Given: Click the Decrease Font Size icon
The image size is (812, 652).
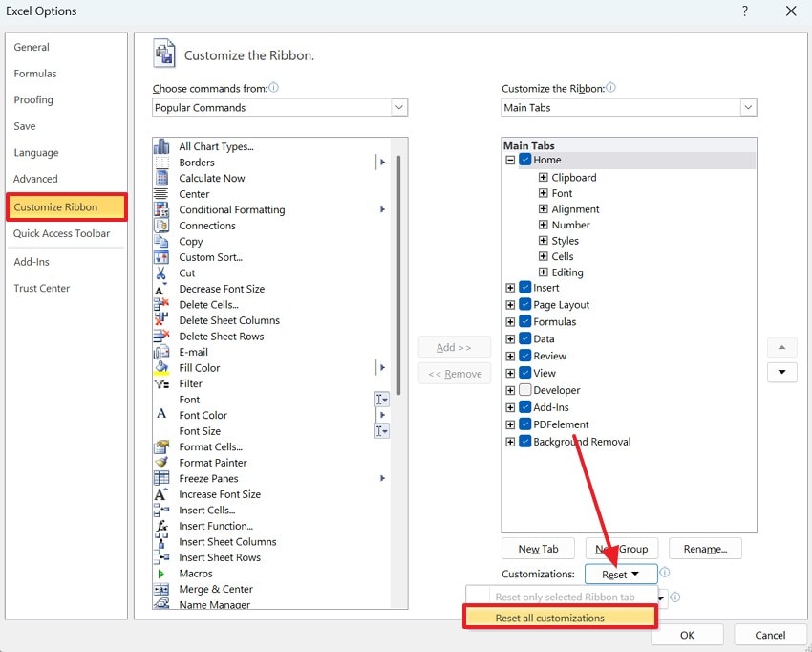Looking at the screenshot, I should point(161,289).
